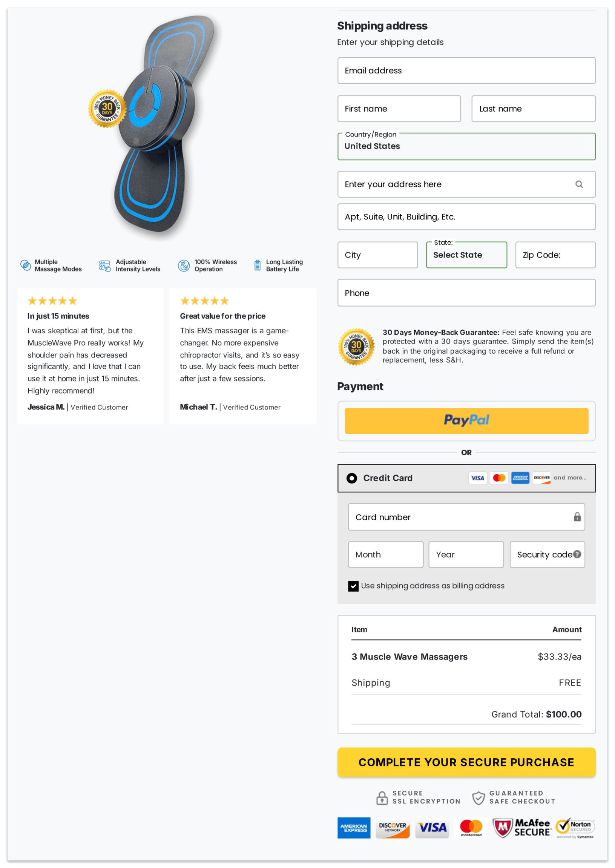Click the lock icon in card number field
Viewport: 615px width, 868px height.
pyautogui.click(x=577, y=517)
